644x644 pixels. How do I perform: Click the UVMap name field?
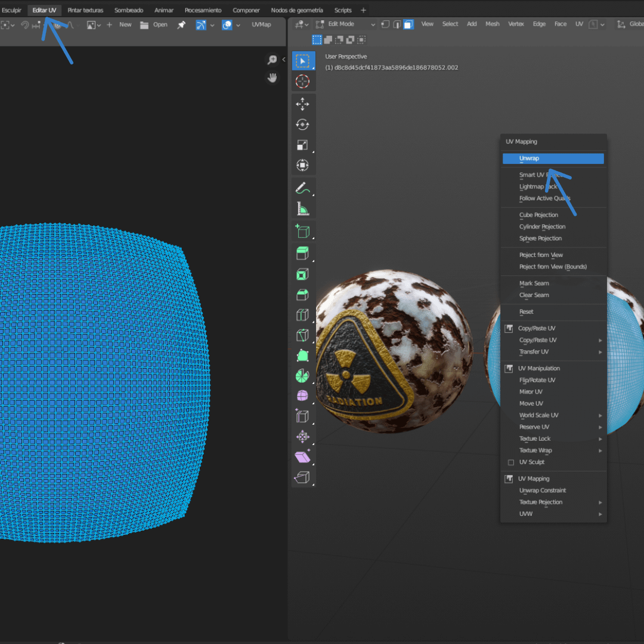(261, 24)
